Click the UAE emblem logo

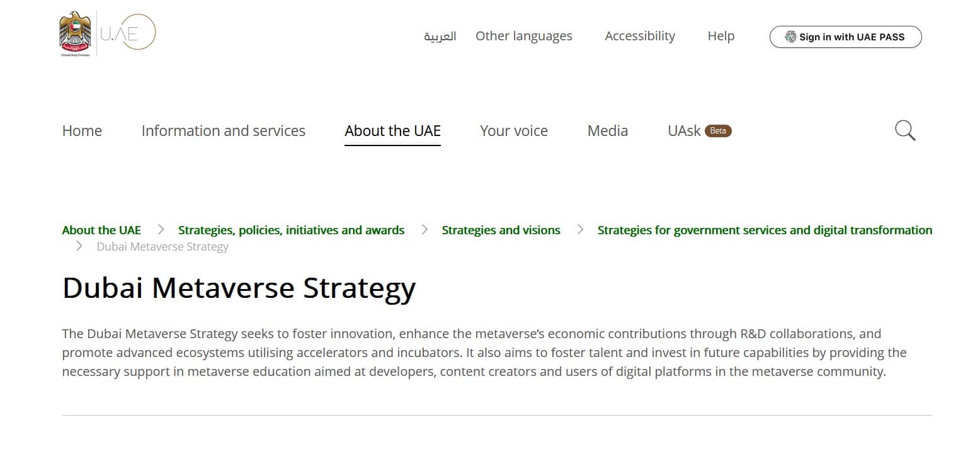pyautogui.click(x=75, y=33)
